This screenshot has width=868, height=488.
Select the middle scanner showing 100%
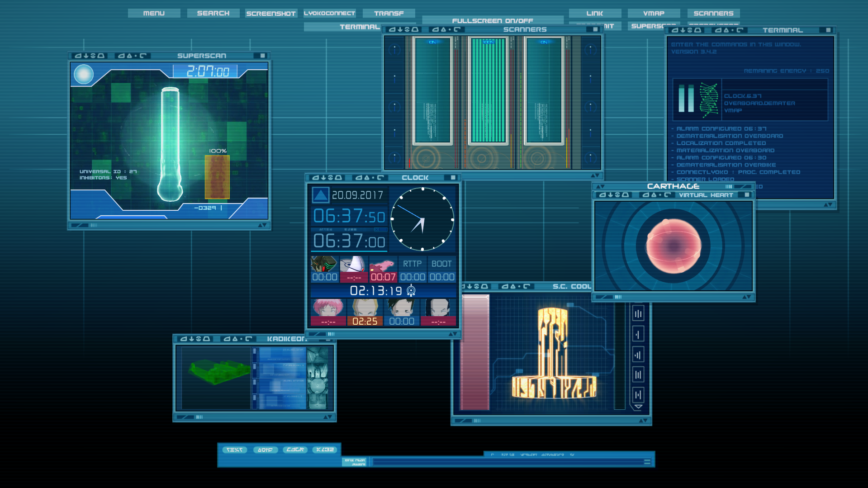point(488,90)
